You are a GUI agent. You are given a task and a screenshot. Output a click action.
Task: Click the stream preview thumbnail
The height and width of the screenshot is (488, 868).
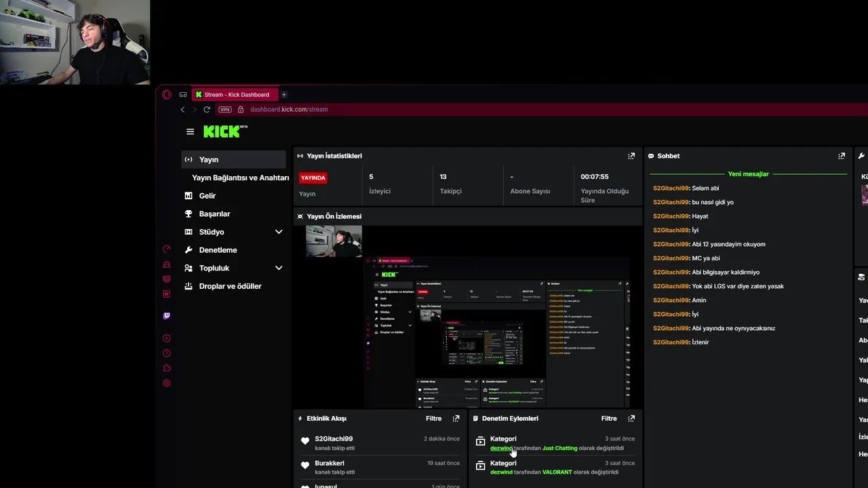(468, 316)
